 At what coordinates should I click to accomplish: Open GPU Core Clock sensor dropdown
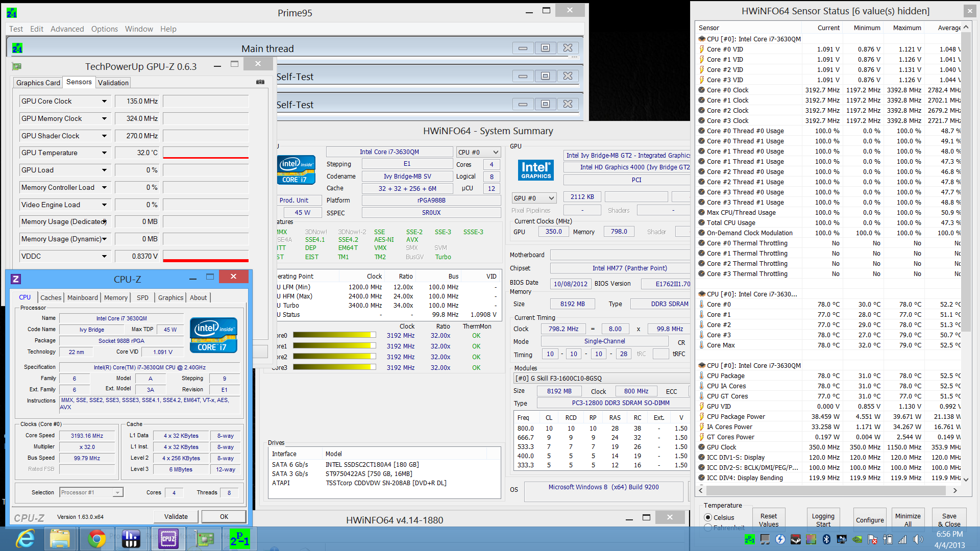tap(104, 101)
